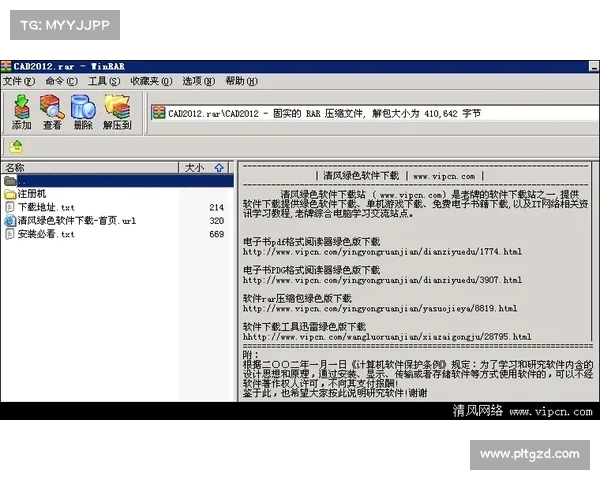Click the archive path address field
The height and width of the screenshot is (480, 600).
375,113
